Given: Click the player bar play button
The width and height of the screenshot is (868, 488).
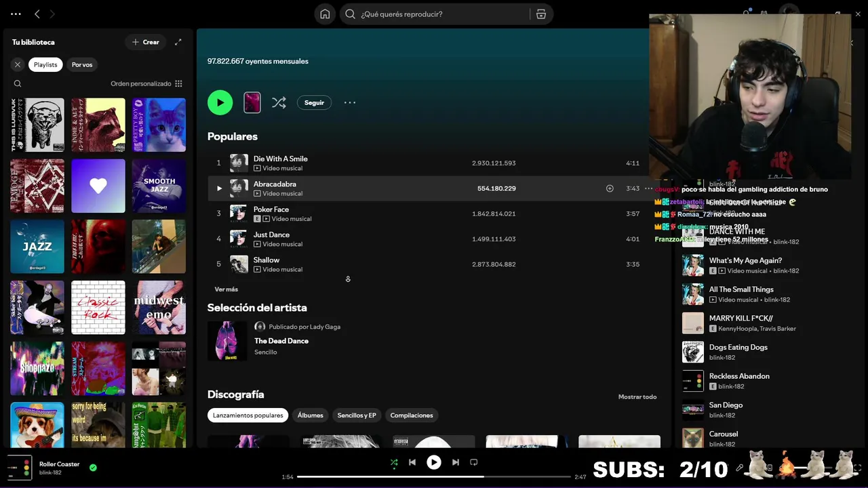Looking at the screenshot, I should (x=433, y=462).
